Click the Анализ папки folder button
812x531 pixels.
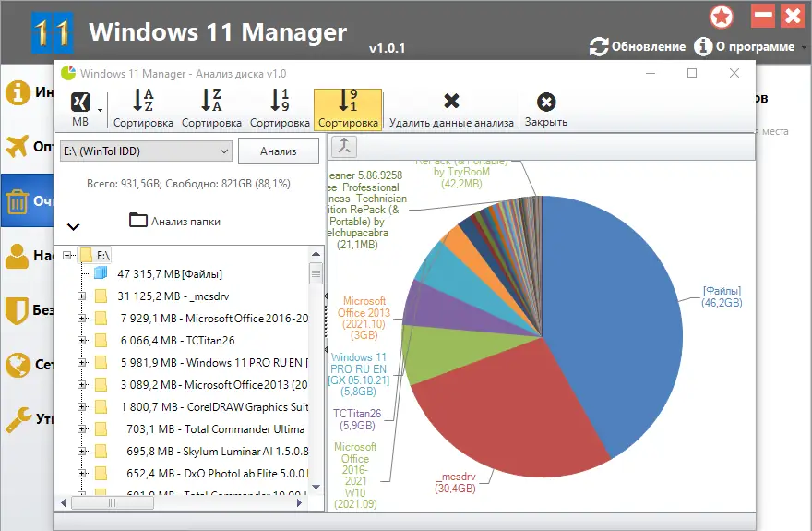[175, 221]
